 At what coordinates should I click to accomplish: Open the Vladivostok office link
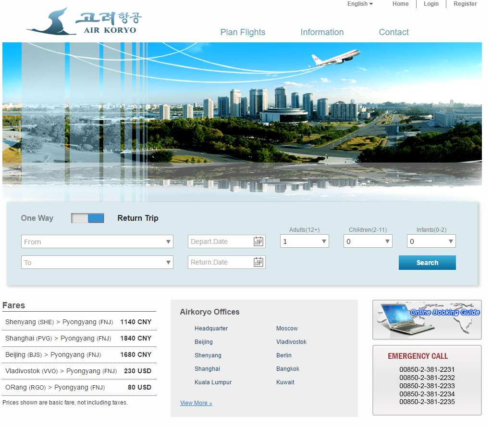click(x=292, y=342)
